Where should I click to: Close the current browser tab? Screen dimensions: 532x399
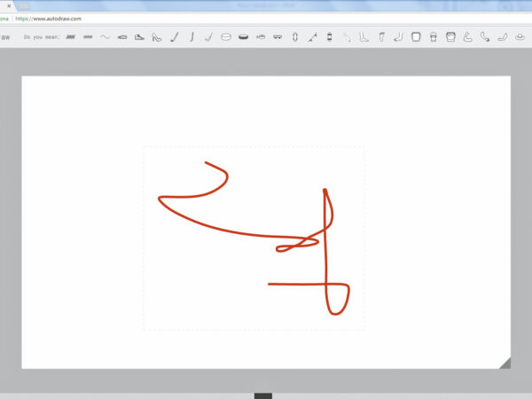(8, 5)
